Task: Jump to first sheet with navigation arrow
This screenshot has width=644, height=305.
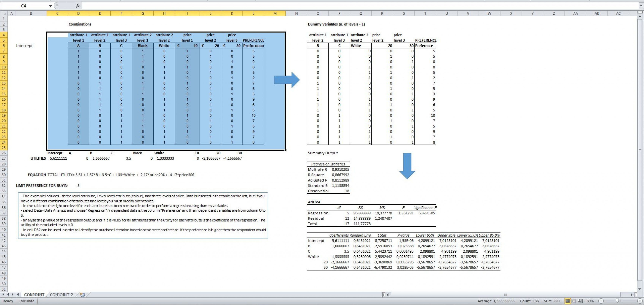Action: [3, 295]
